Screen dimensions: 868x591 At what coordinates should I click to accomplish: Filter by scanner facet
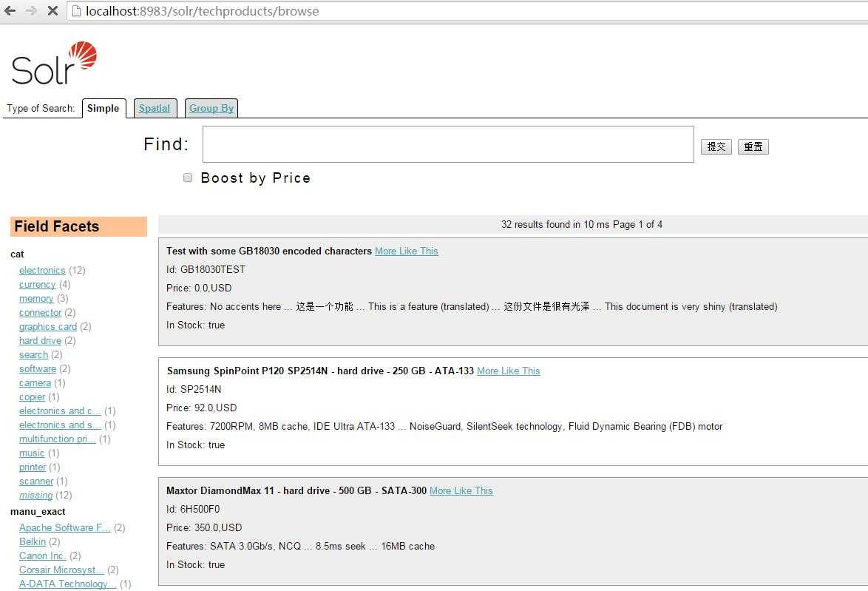(36, 482)
